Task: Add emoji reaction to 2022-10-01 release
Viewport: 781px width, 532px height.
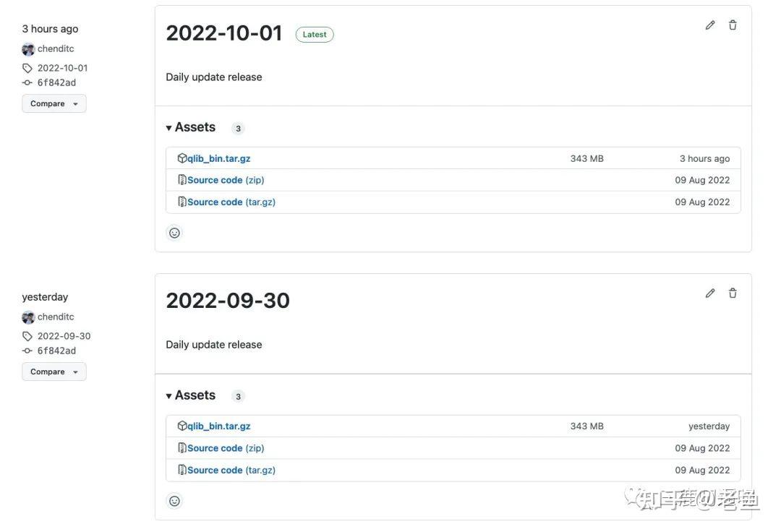Action: [174, 233]
